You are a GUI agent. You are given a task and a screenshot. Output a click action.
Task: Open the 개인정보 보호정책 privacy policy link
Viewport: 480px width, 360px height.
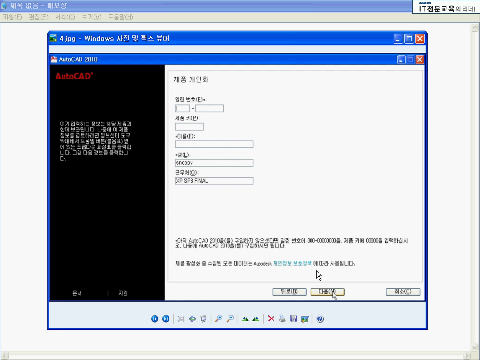[292, 263]
